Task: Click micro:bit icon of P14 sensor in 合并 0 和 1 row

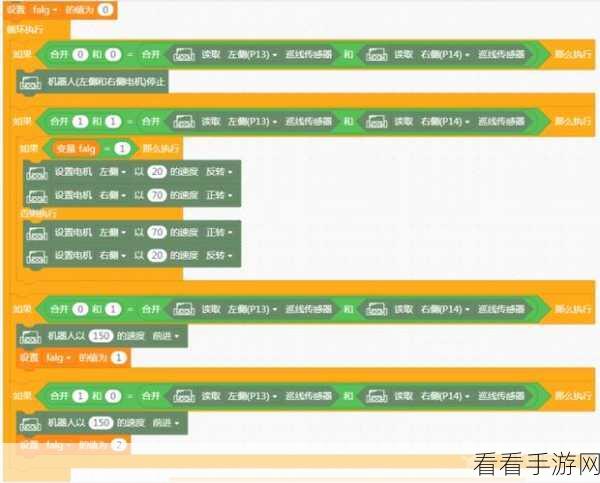Action: tap(377, 310)
